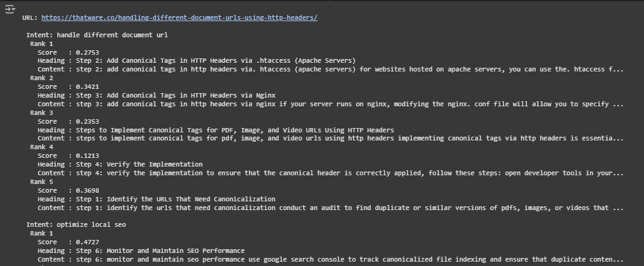Click the 'Rank 3' label under first intent
Screen dimensions: 644x266
(x=42, y=112)
